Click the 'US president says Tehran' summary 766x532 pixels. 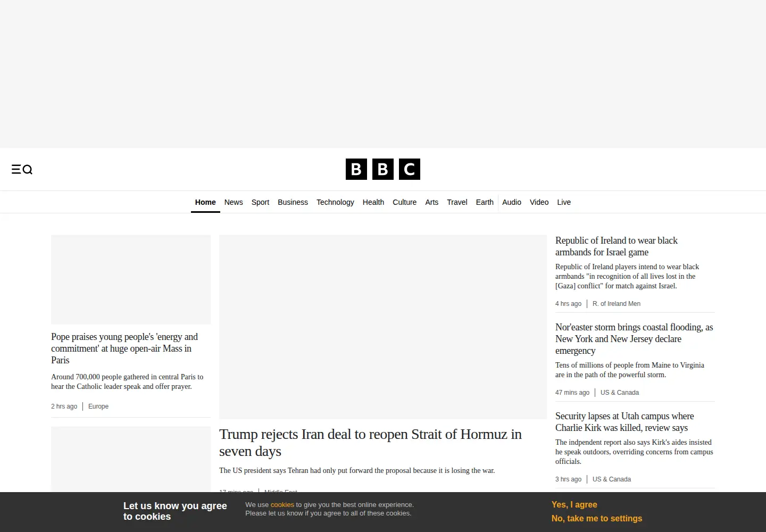coord(357,471)
